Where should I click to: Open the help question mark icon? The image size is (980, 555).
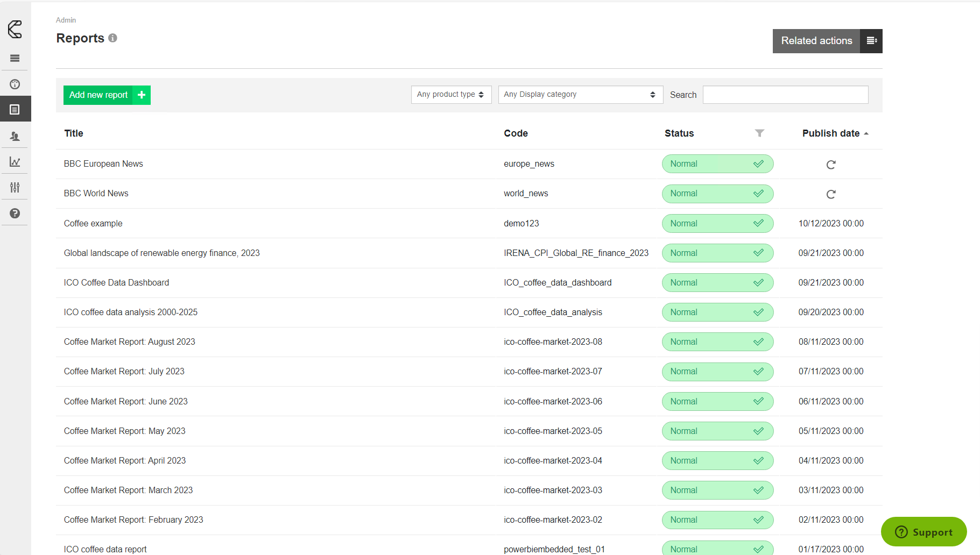15,214
